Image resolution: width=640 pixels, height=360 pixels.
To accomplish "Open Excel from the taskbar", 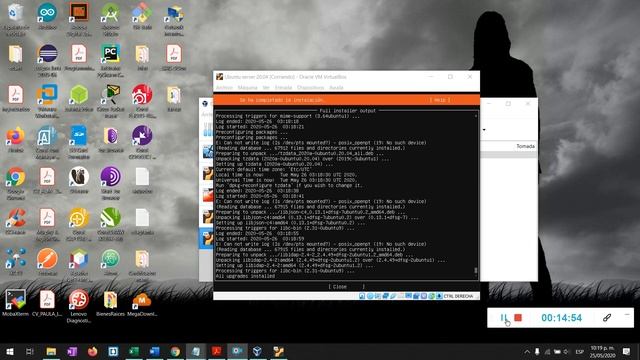I will (134, 351).
